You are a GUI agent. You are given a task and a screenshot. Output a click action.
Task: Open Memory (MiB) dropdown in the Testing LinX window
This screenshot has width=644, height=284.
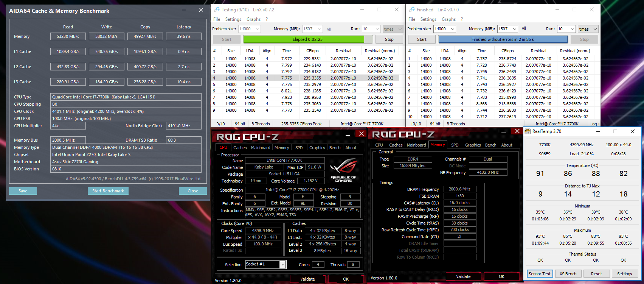(x=320, y=29)
